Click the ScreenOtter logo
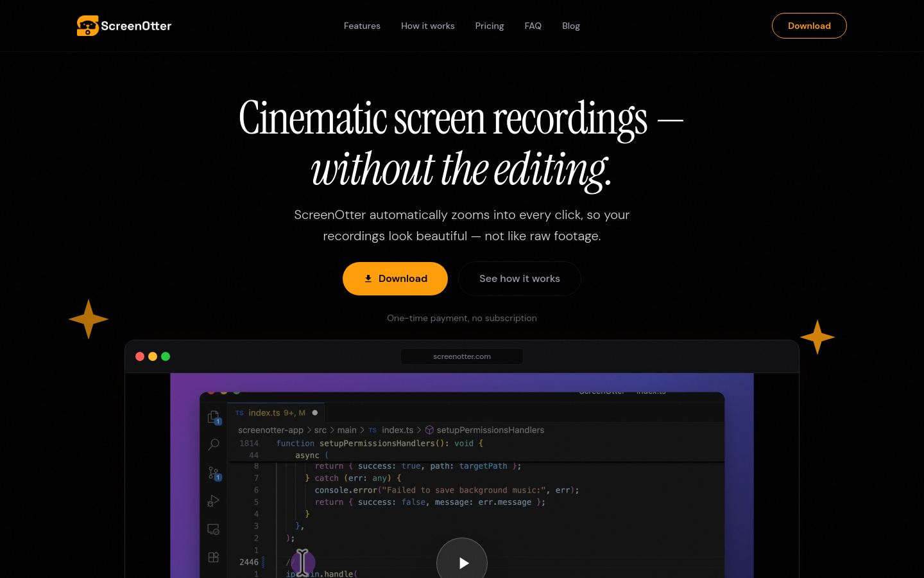This screenshot has width=924, height=578. (x=124, y=26)
